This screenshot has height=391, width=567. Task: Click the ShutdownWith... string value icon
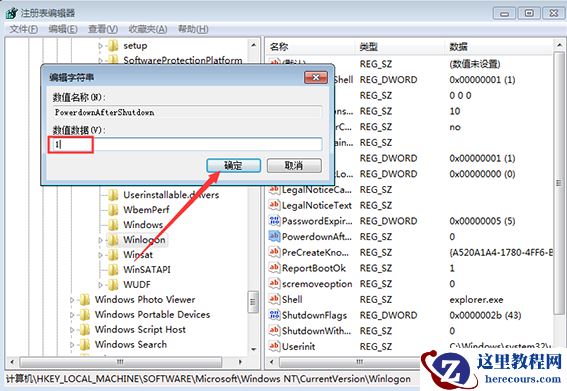coord(274,331)
